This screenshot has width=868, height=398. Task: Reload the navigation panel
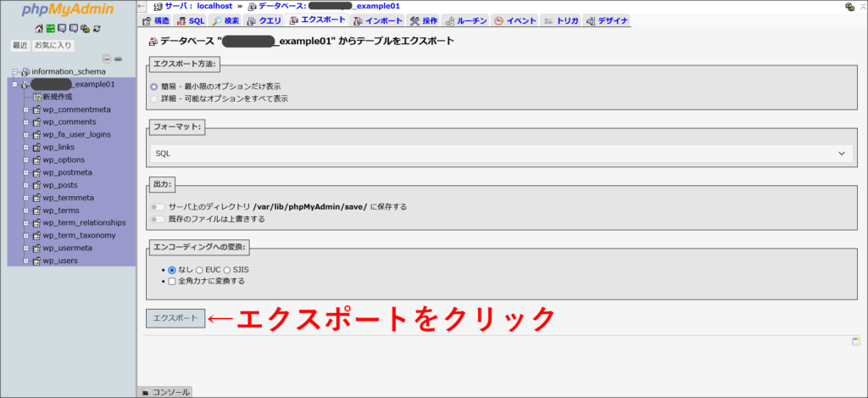pos(97,29)
